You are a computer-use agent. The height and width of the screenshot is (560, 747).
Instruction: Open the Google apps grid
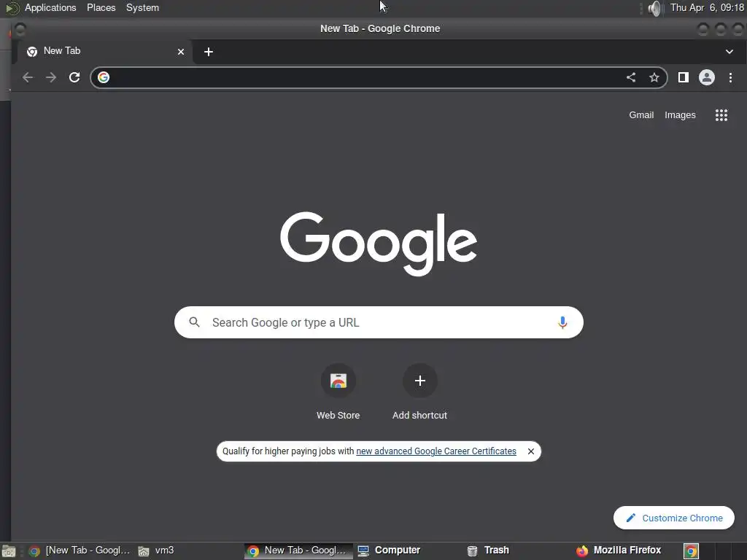tap(721, 114)
